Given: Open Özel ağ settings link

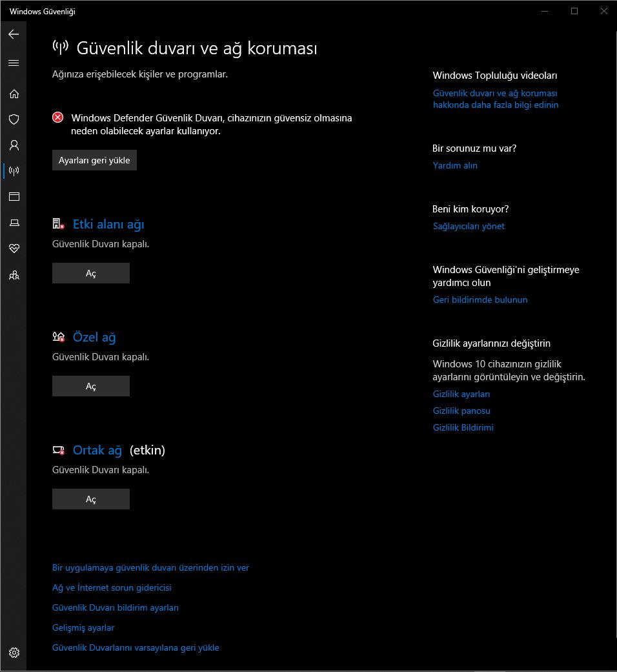Looking at the screenshot, I should (94, 337).
